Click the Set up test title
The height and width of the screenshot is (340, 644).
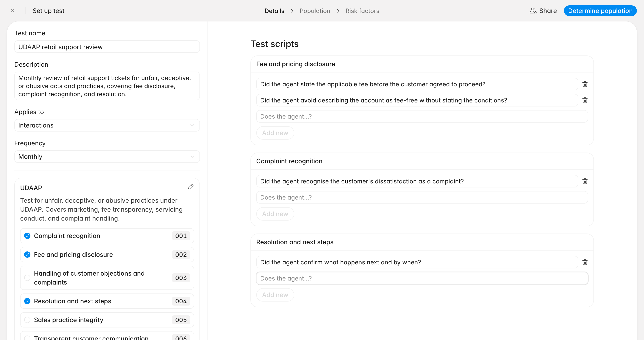(49, 11)
